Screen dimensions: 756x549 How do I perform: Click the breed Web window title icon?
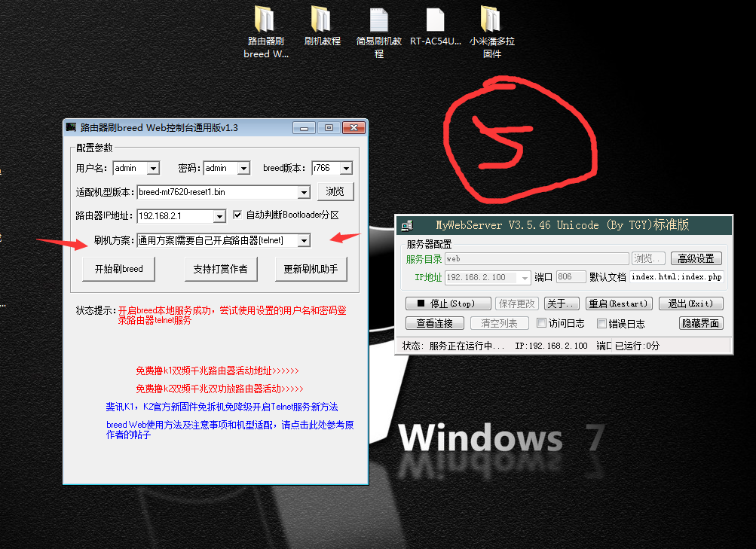click(x=72, y=127)
